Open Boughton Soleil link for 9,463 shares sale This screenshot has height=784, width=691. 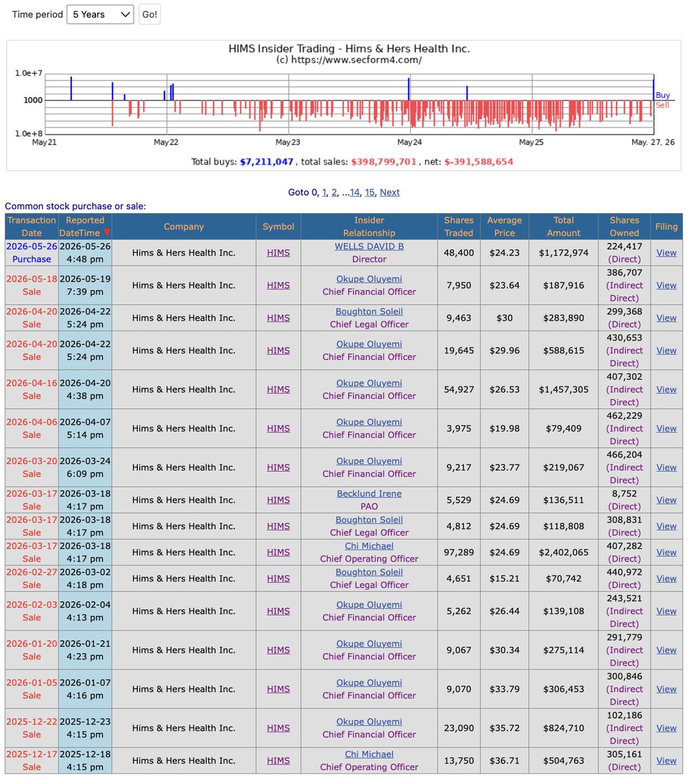click(x=369, y=312)
